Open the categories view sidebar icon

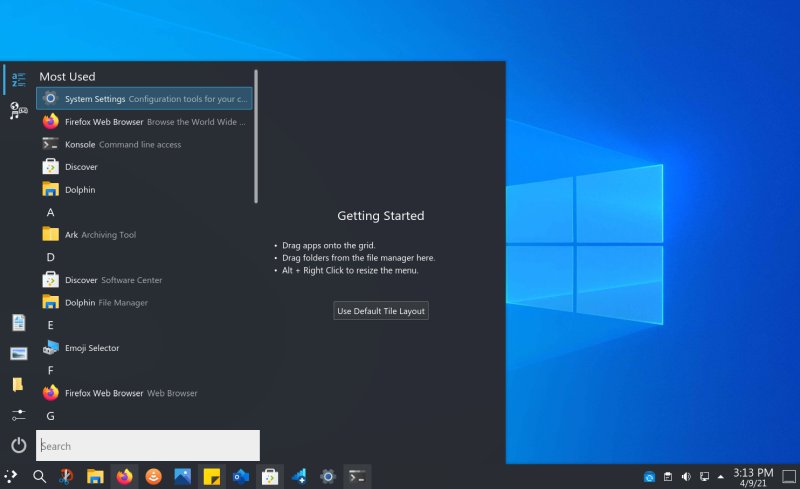18,111
